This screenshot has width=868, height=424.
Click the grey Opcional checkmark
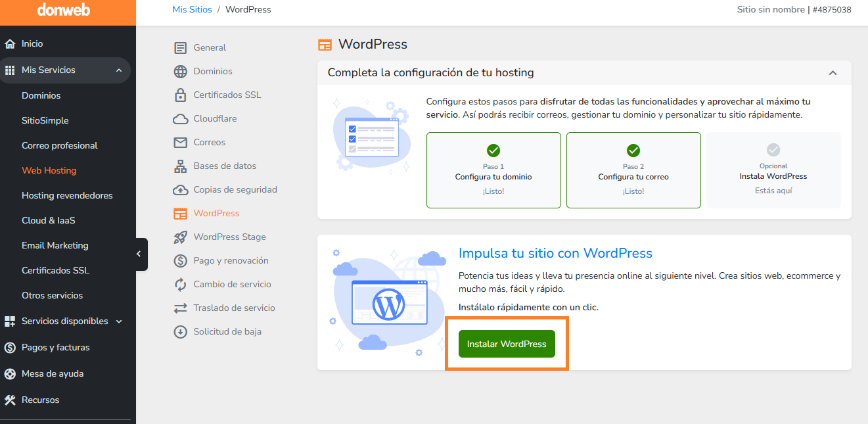(x=773, y=150)
